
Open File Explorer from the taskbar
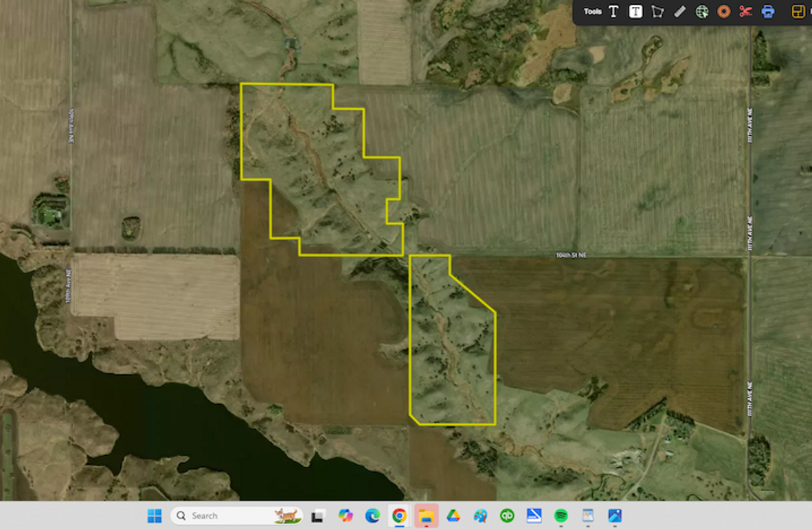426,516
